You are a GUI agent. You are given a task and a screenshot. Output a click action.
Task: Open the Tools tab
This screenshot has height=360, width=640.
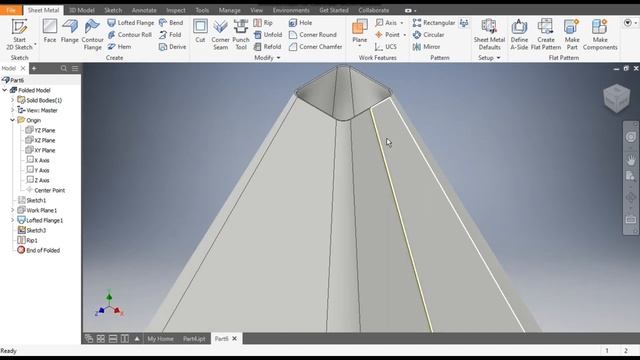click(202, 10)
